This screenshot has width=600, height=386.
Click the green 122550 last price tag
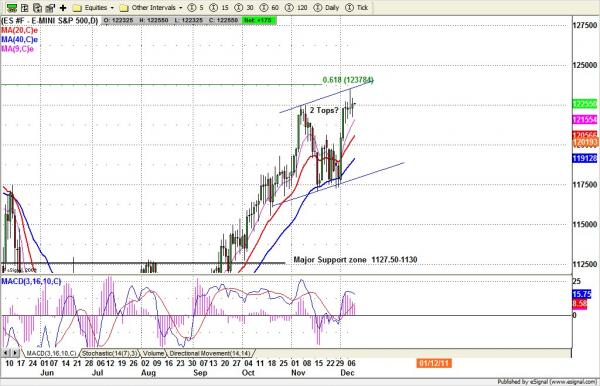(585, 104)
